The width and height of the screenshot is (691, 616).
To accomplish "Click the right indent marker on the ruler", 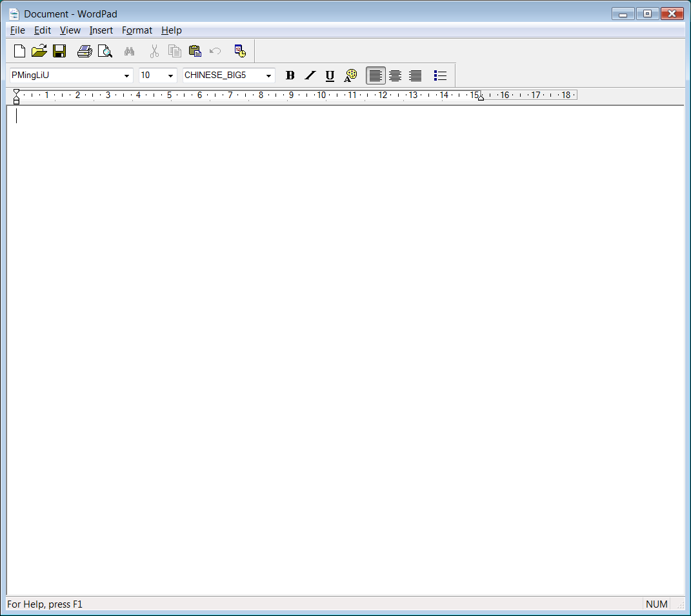I will coord(481,97).
